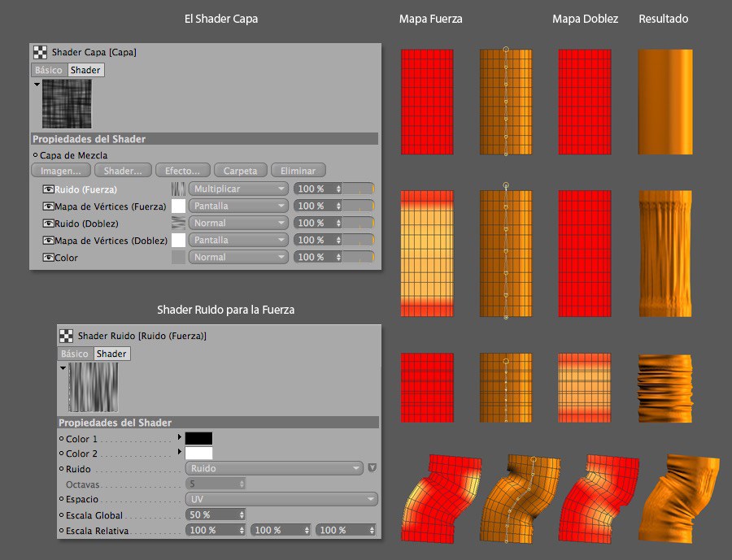Screen dimensions: 732x560
Task: Click the gray icon of the Color layer
Action: click(177, 257)
